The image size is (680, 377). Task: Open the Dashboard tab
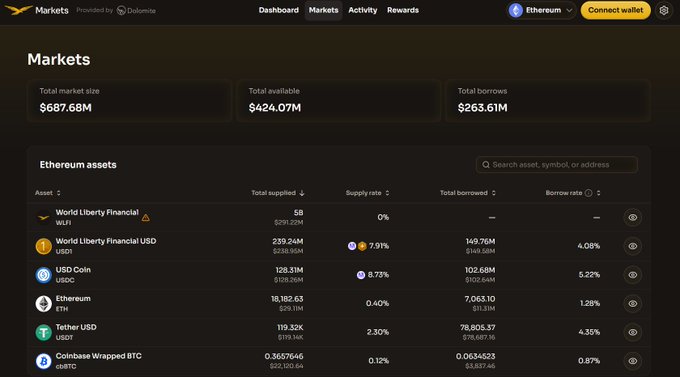278,10
